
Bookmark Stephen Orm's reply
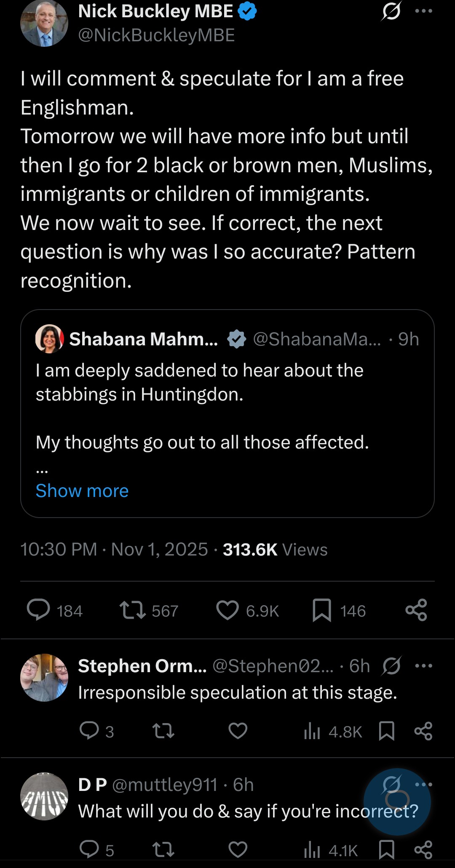(x=387, y=731)
